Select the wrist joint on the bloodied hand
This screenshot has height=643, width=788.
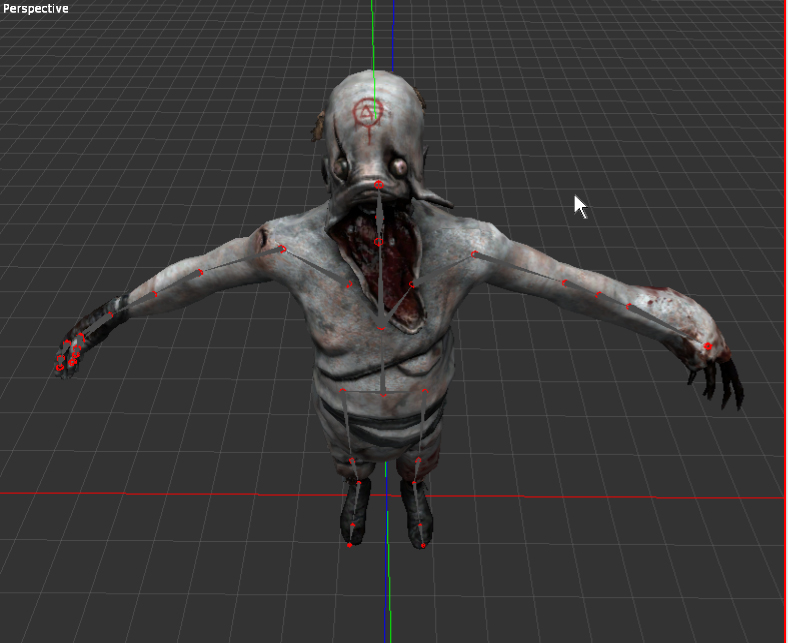pos(707,347)
